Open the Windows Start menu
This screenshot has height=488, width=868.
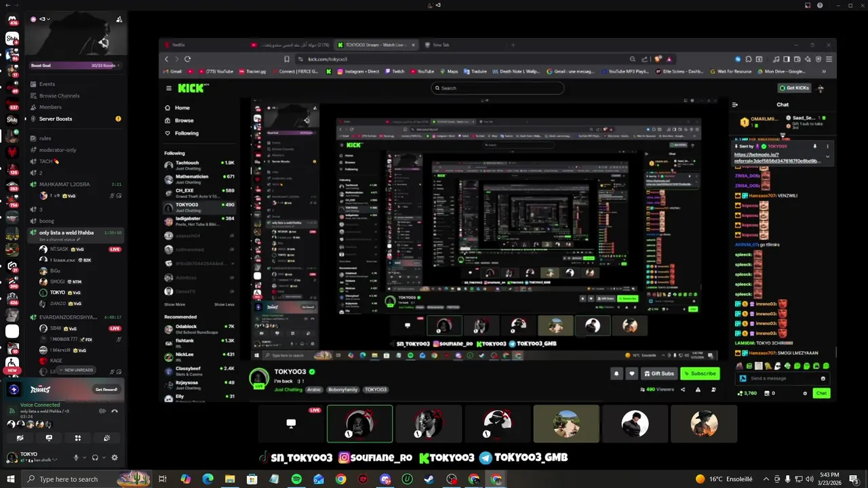pyautogui.click(x=11, y=479)
